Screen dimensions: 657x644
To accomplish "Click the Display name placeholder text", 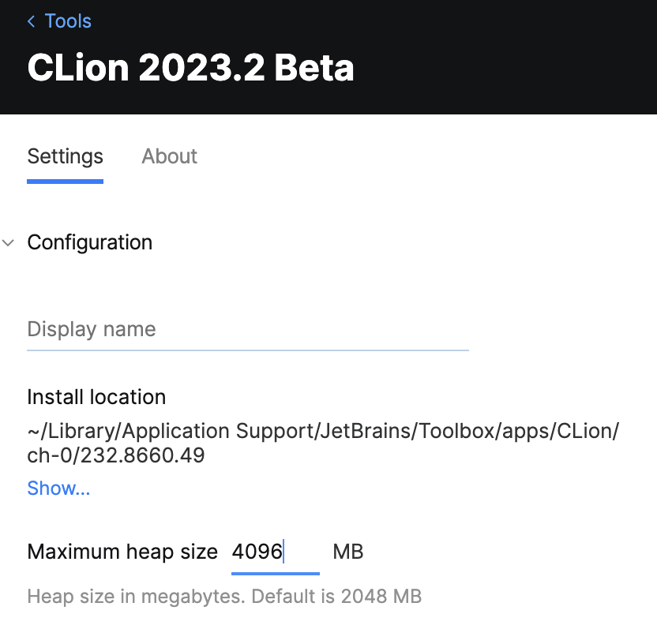I will point(92,329).
